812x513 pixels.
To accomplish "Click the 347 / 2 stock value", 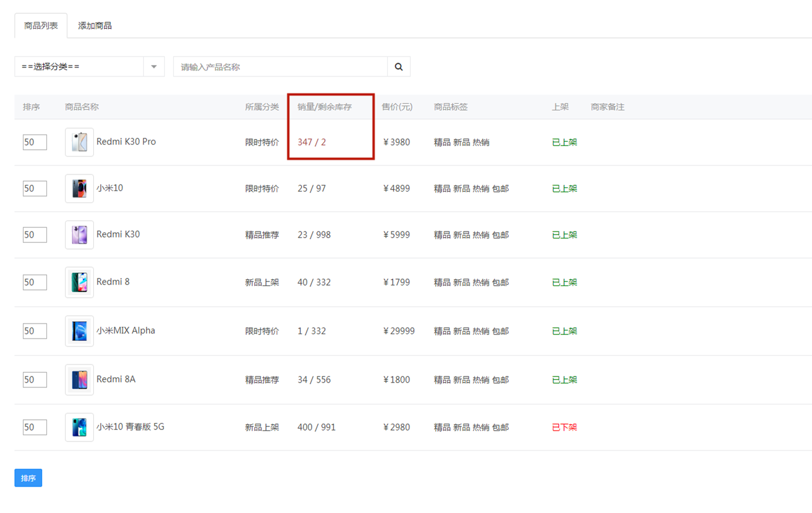I will click(312, 143).
